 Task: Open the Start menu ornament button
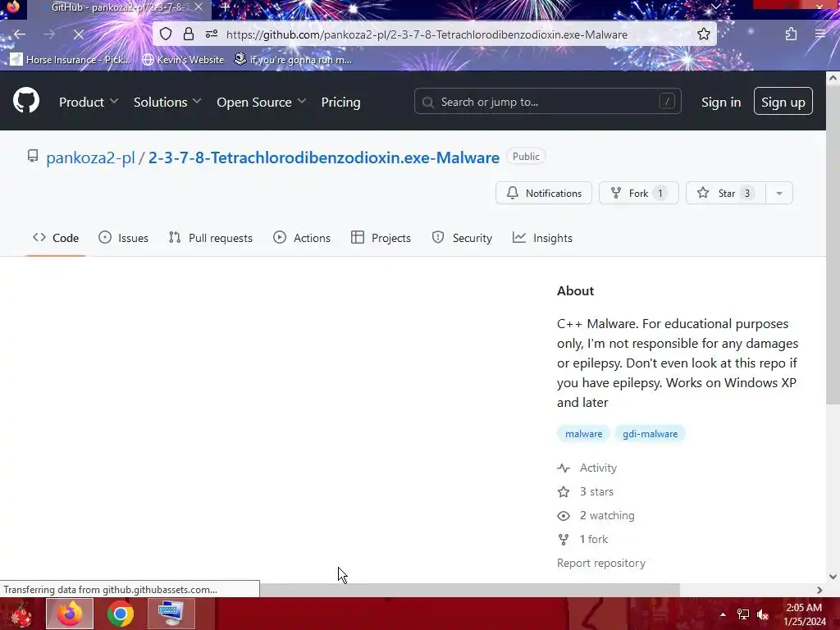pos(21,614)
